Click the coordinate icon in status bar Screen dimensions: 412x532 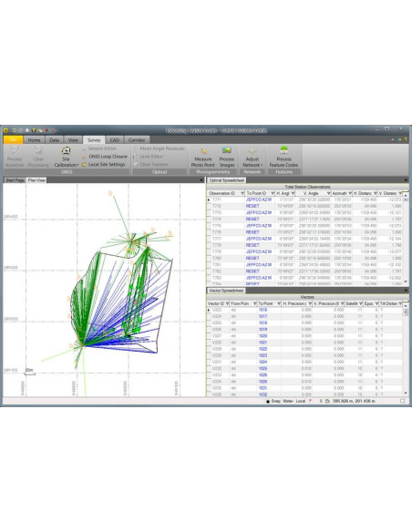[x=327, y=401]
